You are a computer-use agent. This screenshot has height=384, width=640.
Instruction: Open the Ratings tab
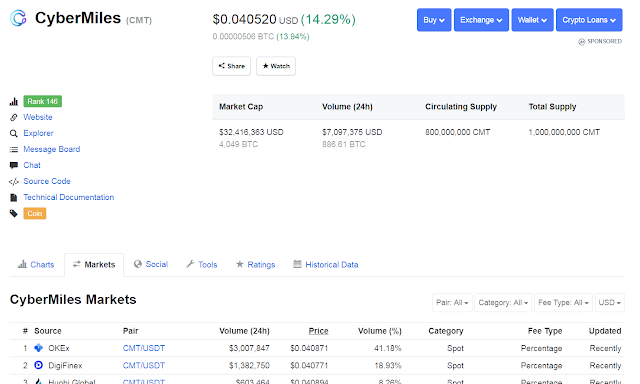tap(256, 264)
